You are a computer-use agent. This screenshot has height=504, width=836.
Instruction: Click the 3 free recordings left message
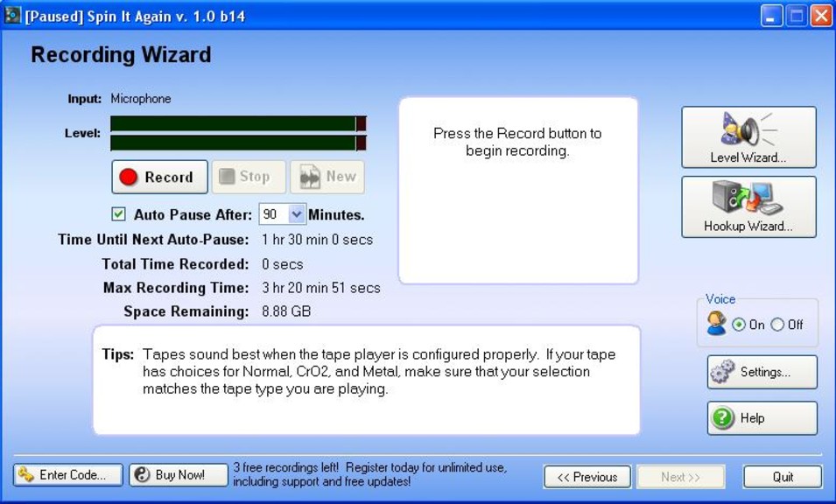370,474
